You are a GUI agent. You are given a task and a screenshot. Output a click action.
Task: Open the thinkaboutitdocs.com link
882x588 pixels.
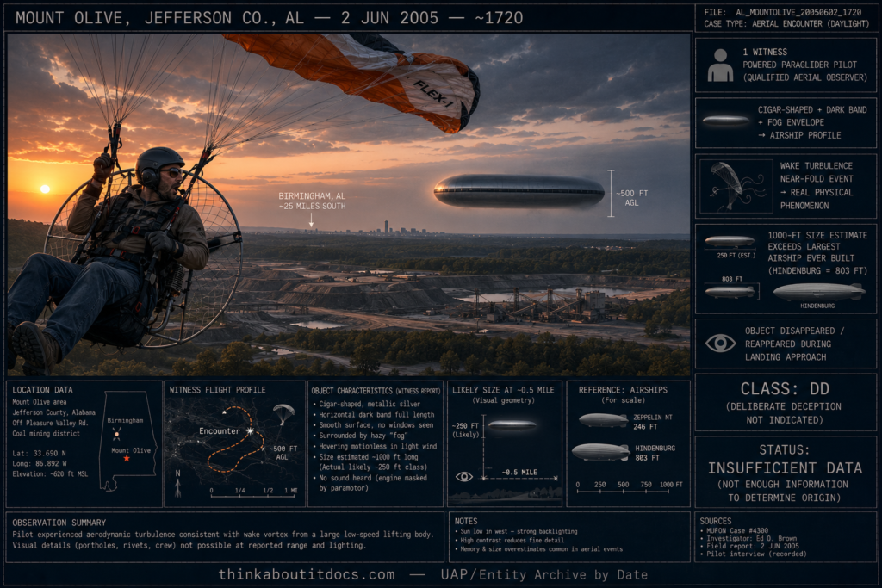[x=307, y=574]
